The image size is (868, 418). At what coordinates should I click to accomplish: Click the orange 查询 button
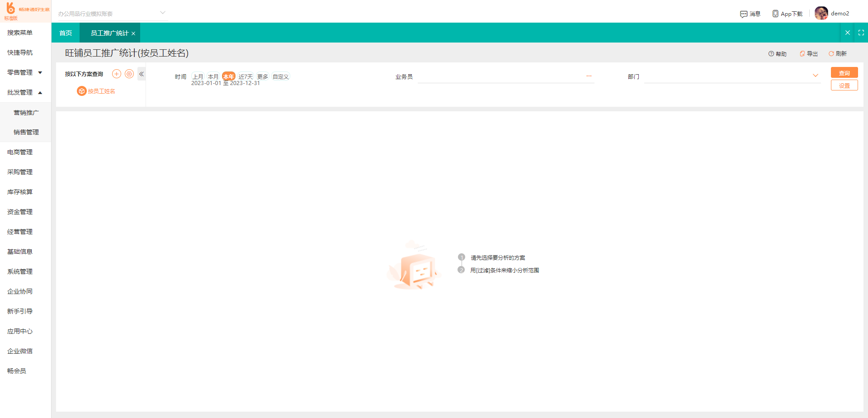pos(844,73)
